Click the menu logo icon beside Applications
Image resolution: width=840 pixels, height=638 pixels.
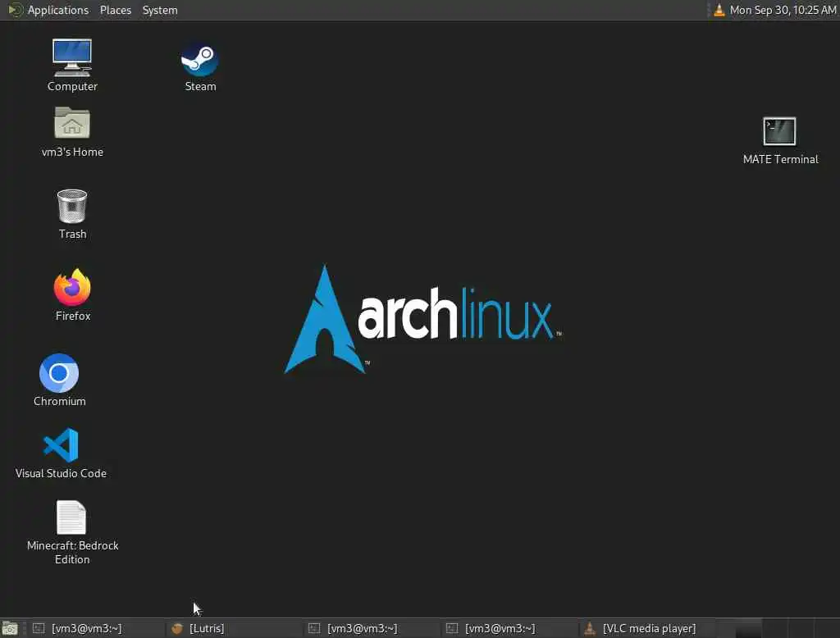15,10
